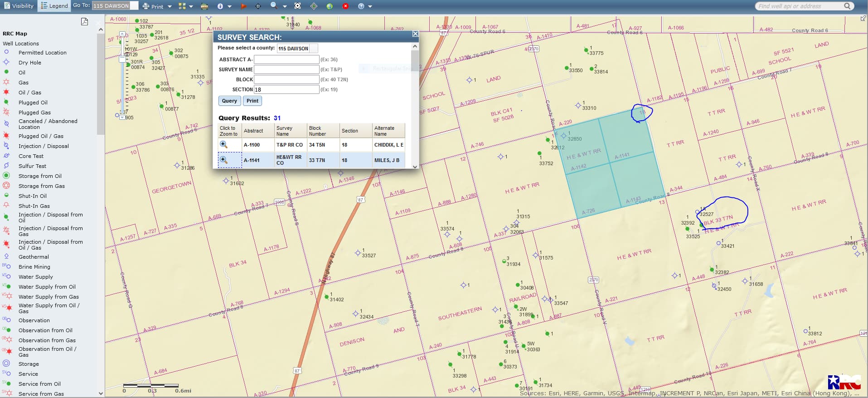Click the ABSTRACT A- input field
This screenshot has height=398, width=868.
pyautogui.click(x=286, y=59)
